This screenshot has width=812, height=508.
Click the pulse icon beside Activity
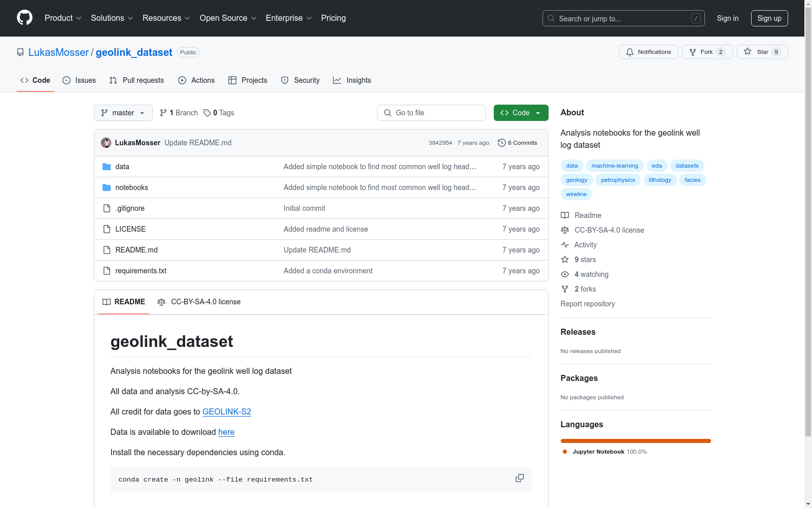(565, 245)
